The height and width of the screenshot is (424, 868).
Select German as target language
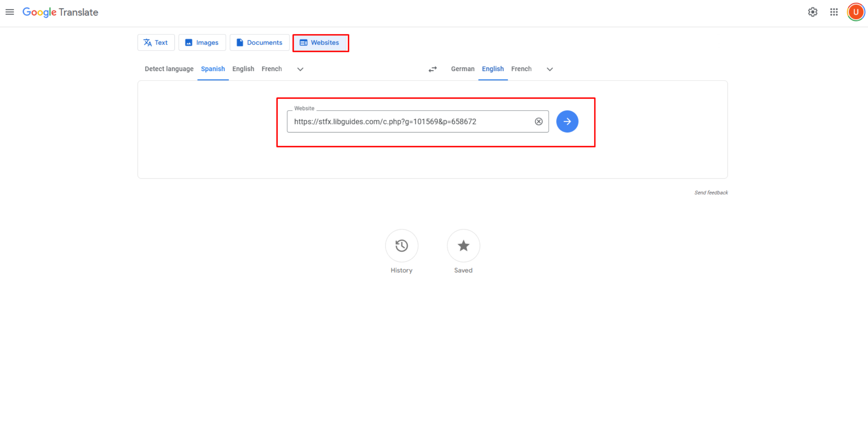tap(463, 69)
